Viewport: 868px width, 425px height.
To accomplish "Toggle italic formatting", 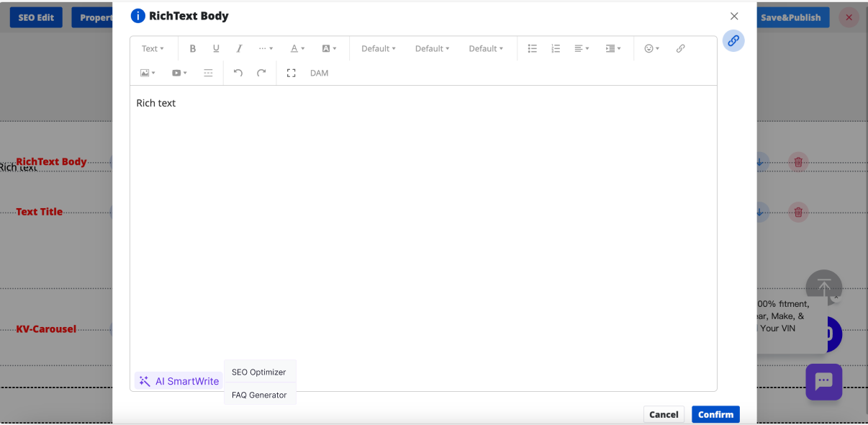I will point(240,49).
